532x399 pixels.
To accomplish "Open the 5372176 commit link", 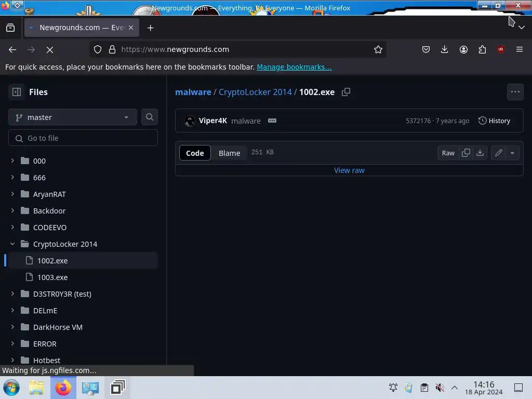I will coord(418,121).
